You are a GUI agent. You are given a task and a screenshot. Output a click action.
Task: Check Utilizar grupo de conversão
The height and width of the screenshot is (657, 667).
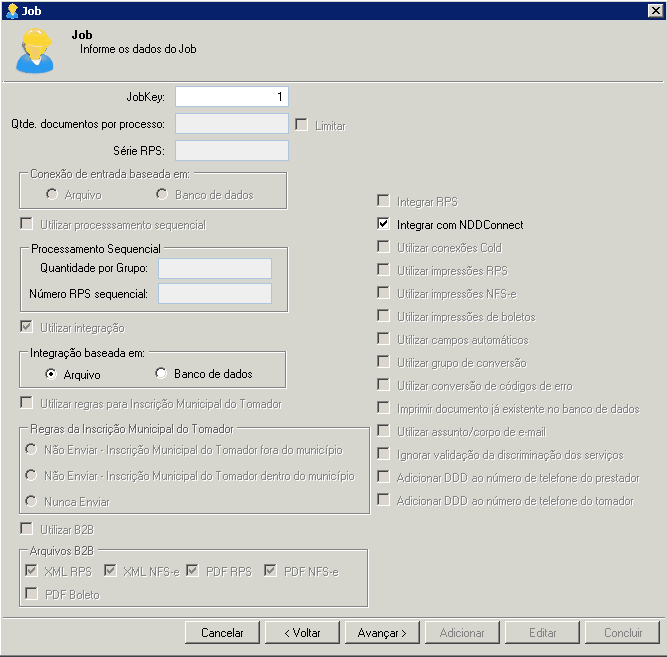coord(383,361)
